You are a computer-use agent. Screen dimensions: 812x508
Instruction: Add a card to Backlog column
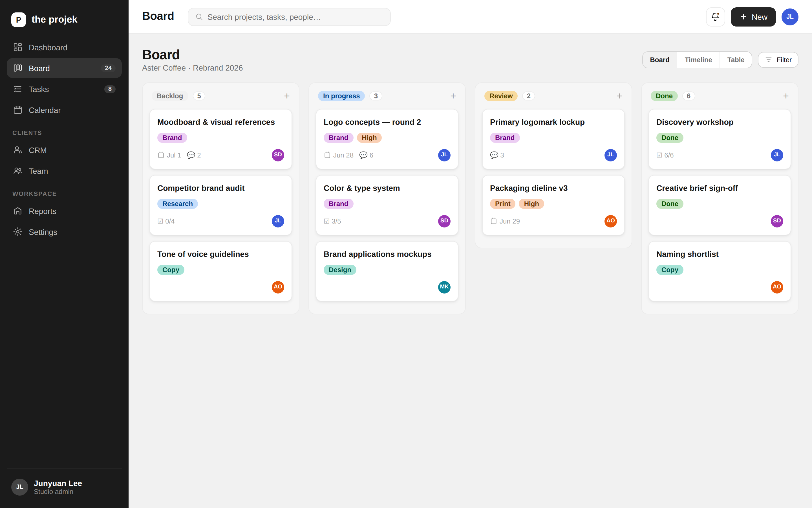[x=287, y=96]
